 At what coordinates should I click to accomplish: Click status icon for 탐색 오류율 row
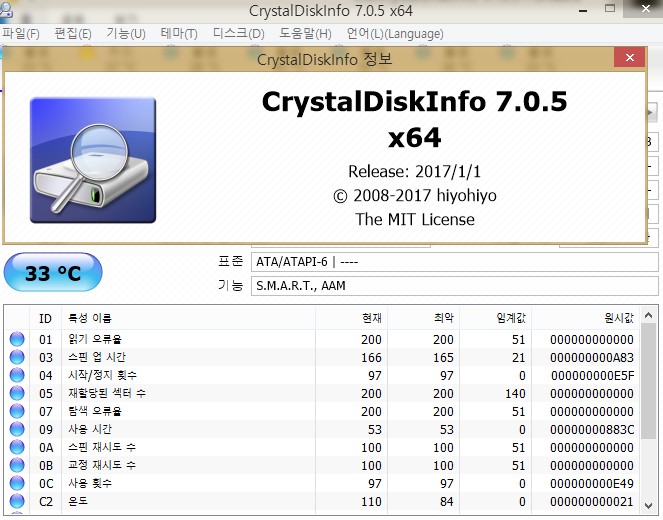(17, 411)
